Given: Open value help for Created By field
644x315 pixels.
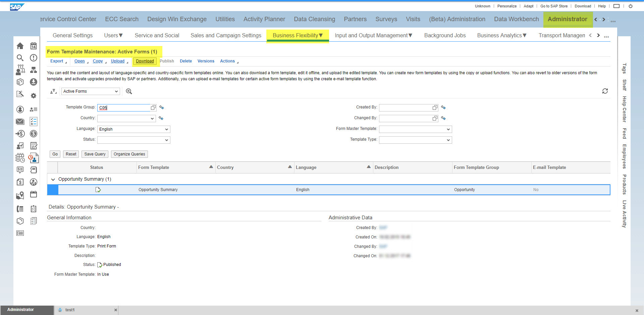Looking at the screenshot, I should click(435, 107).
